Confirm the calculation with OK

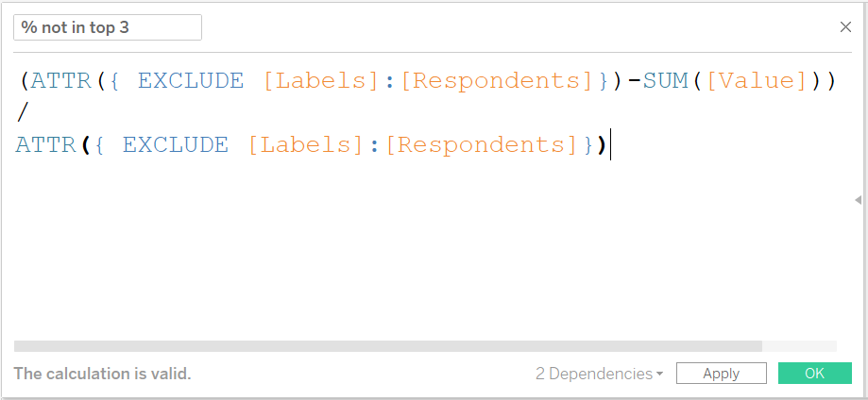pyautogui.click(x=814, y=374)
